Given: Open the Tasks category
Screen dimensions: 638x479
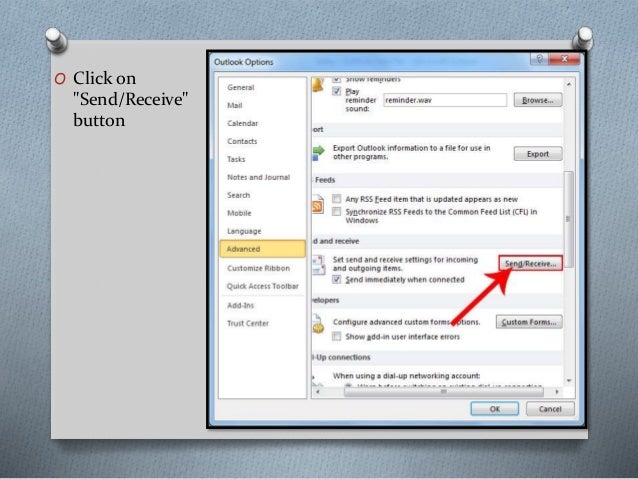Looking at the screenshot, I should (236, 159).
